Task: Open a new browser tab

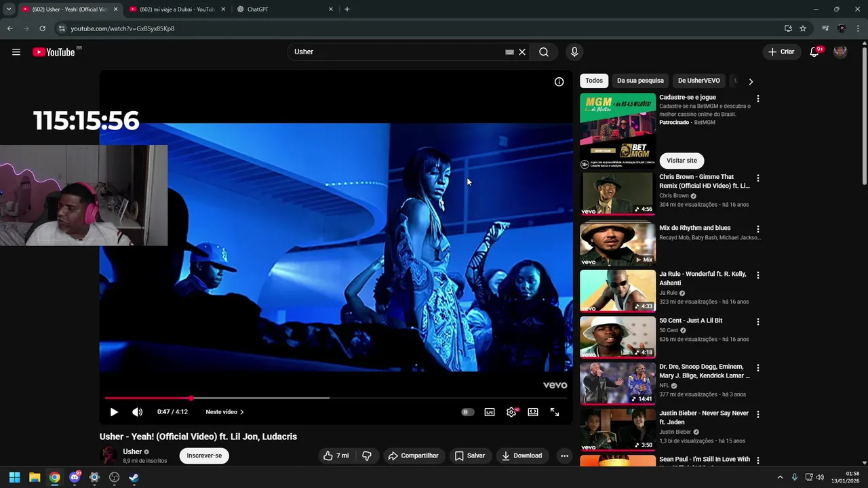Action: [347, 9]
